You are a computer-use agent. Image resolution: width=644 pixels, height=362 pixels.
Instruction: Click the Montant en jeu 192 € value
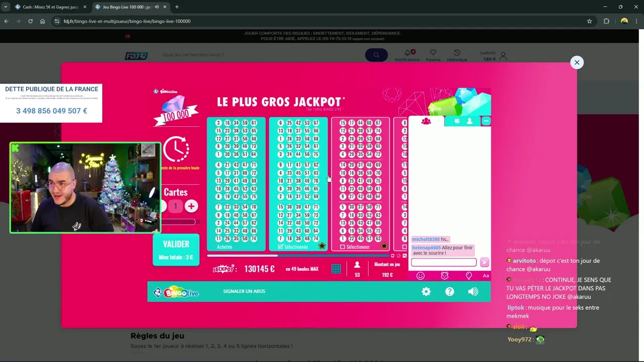pyautogui.click(x=387, y=275)
